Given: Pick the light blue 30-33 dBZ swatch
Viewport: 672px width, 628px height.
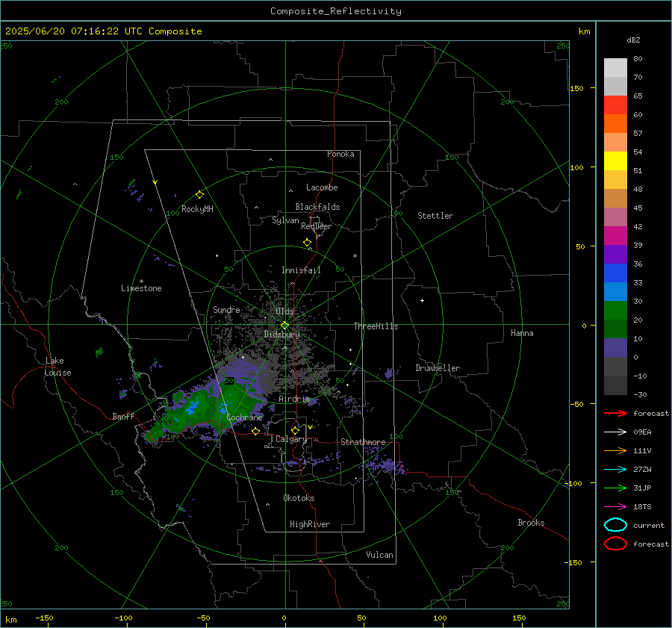Looking at the screenshot, I should click(x=615, y=292).
